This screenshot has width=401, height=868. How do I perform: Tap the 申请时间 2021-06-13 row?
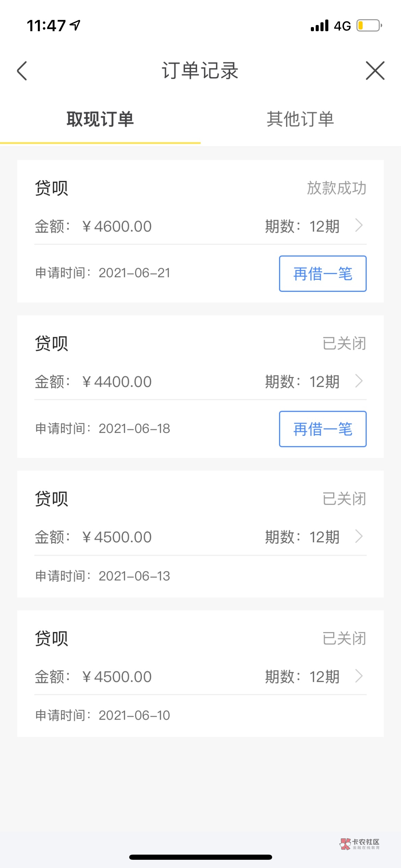tap(103, 576)
